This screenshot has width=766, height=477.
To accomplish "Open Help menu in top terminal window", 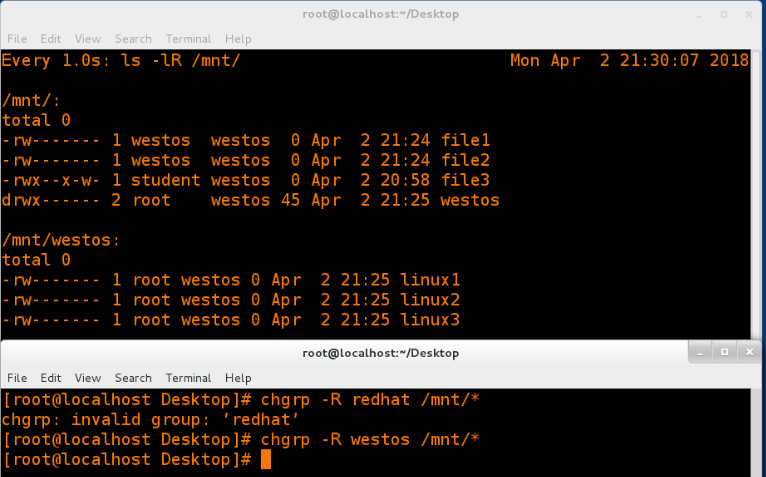I will pos(238,39).
